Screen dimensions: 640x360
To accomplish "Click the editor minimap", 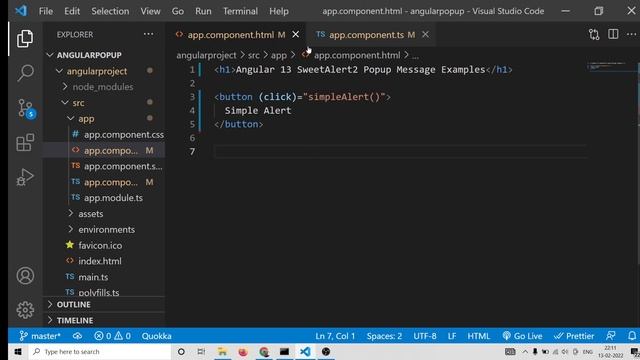I will click(611, 66).
